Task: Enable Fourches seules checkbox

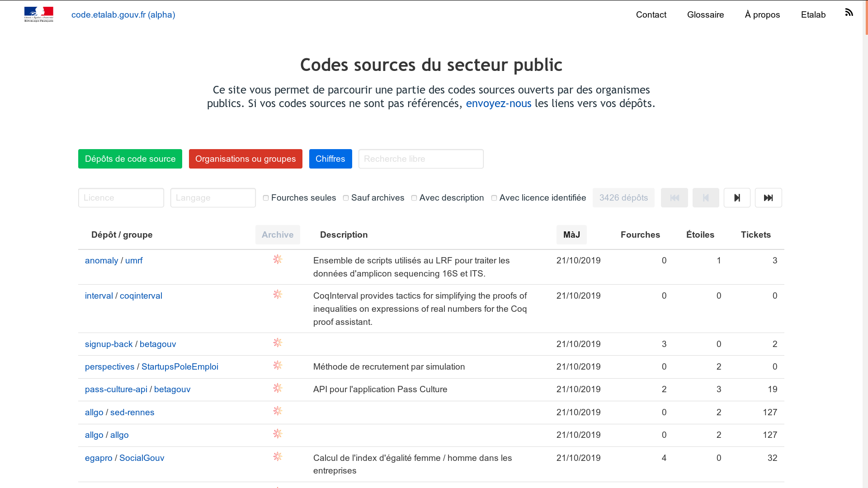Action: click(x=266, y=198)
